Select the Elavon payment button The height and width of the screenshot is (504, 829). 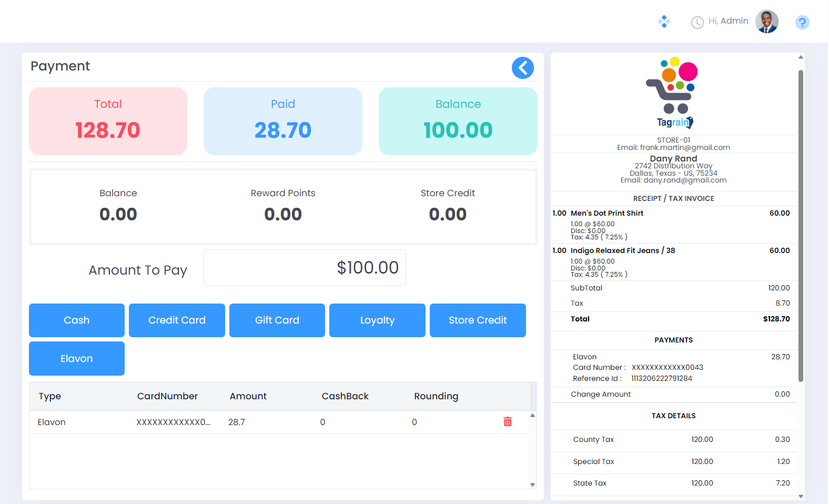coord(77,359)
